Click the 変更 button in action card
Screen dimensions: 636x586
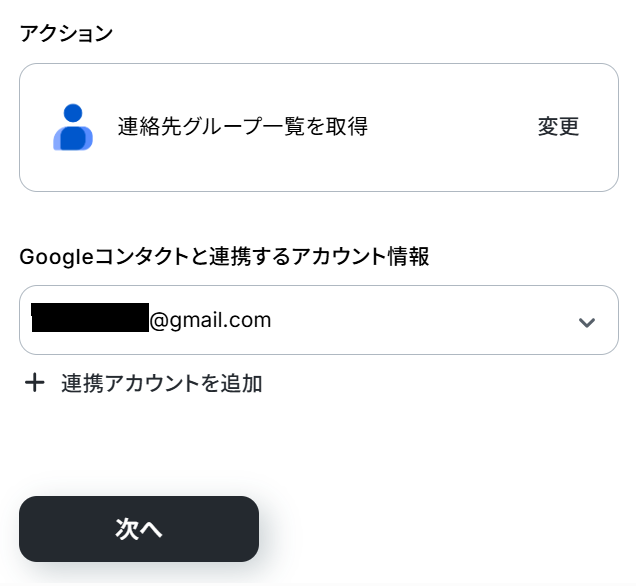pyautogui.click(x=558, y=127)
